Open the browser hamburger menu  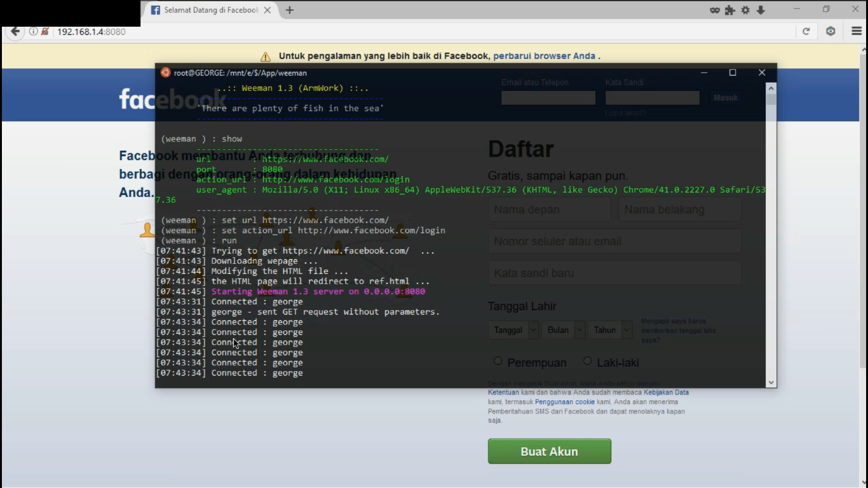click(x=857, y=31)
